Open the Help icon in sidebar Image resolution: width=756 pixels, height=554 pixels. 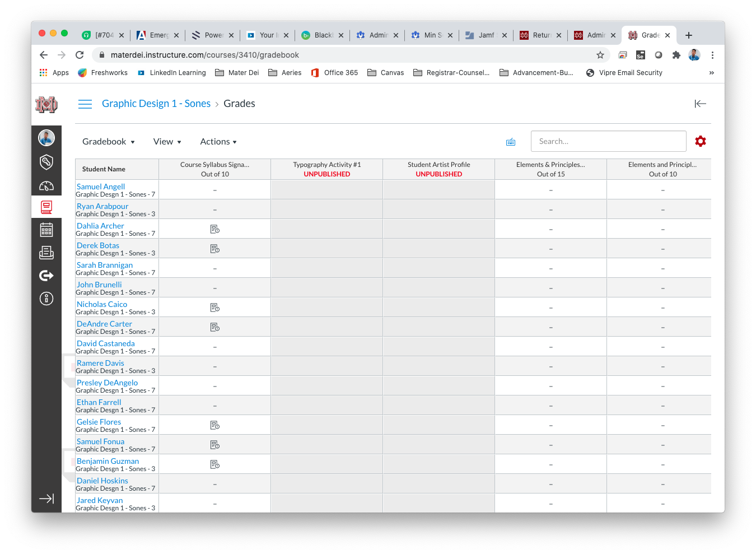pyautogui.click(x=46, y=299)
